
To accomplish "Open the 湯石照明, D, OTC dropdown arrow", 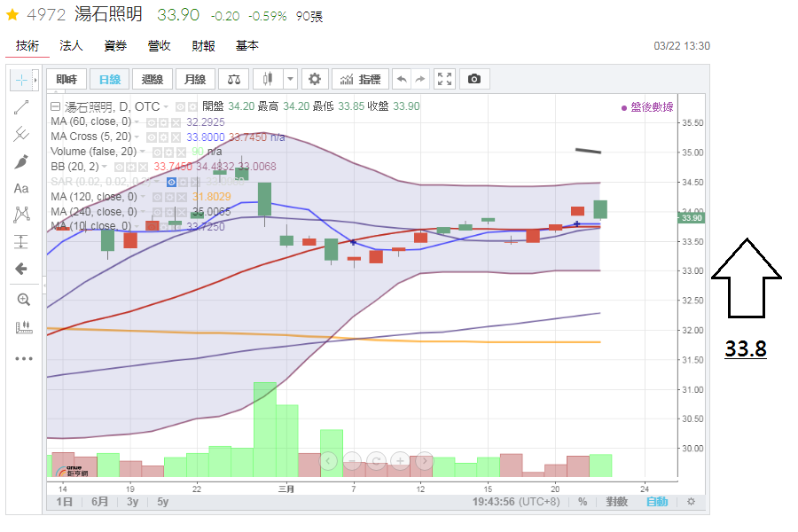I will click(x=166, y=107).
